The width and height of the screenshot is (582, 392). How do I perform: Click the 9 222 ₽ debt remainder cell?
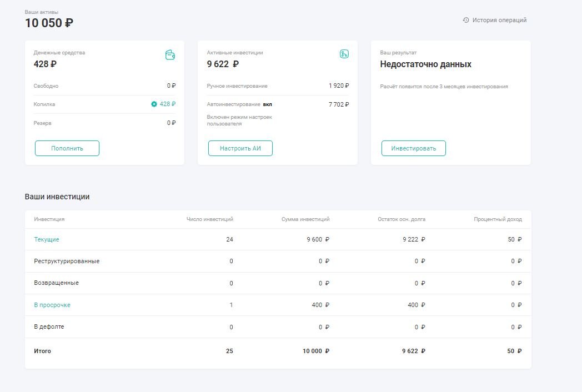414,239
